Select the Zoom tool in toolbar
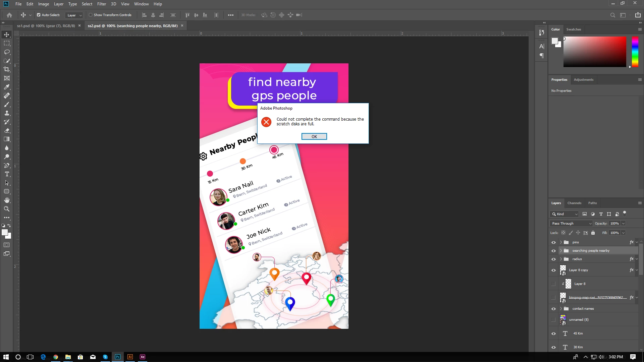The width and height of the screenshot is (644, 362). click(x=7, y=209)
